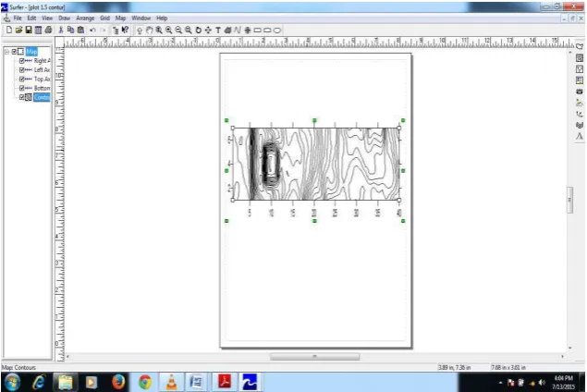The height and width of the screenshot is (392, 587).
Task: Click the contour map on the page
Action: [x=315, y=164]
